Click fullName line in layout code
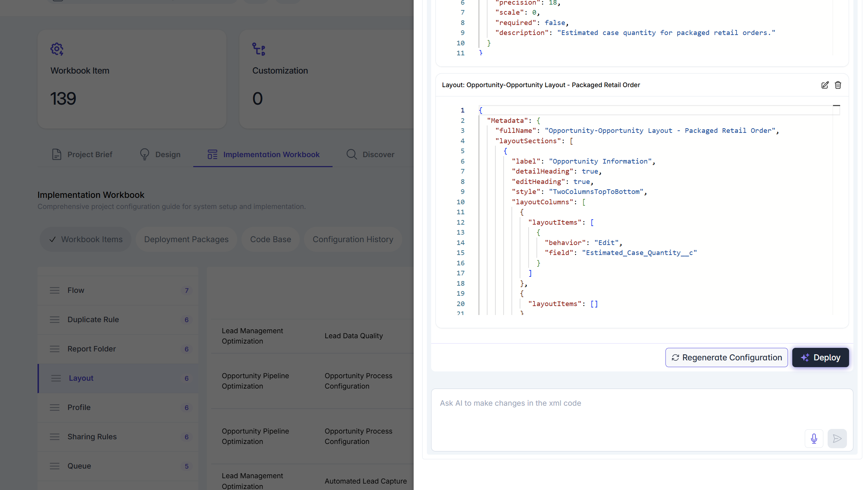868x490 pixels. click(637, 131)
